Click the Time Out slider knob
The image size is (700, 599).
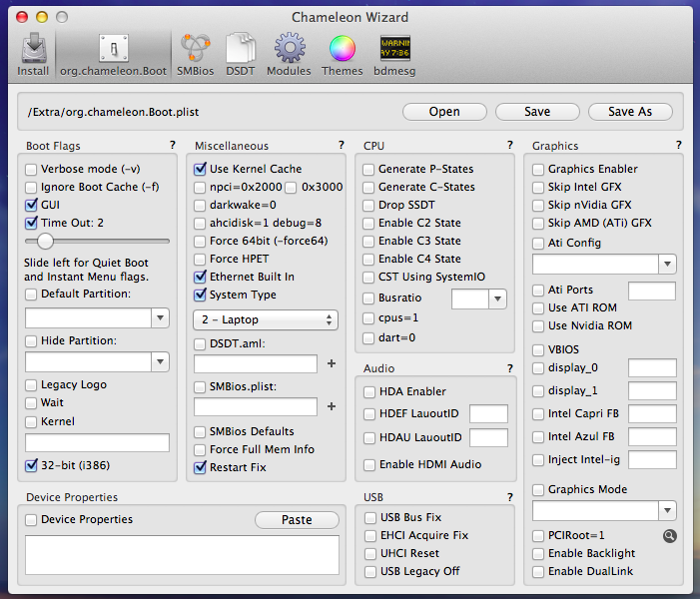(x=44, y=241)
